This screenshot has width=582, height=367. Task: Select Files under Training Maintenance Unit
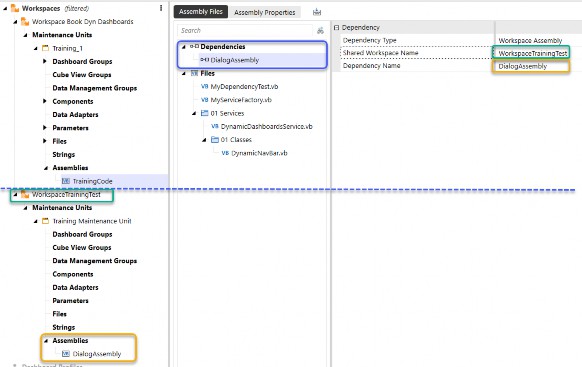[x=59, y=314]
